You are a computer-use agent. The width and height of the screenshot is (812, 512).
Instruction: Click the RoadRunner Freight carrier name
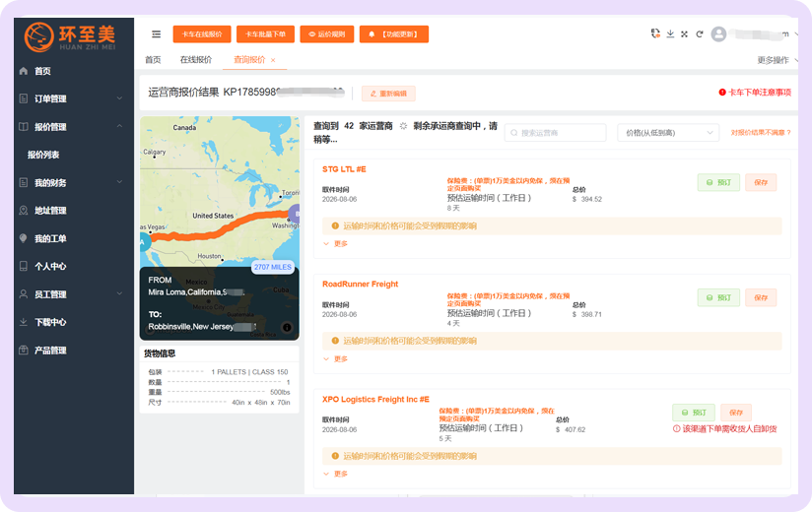[360, 284]
